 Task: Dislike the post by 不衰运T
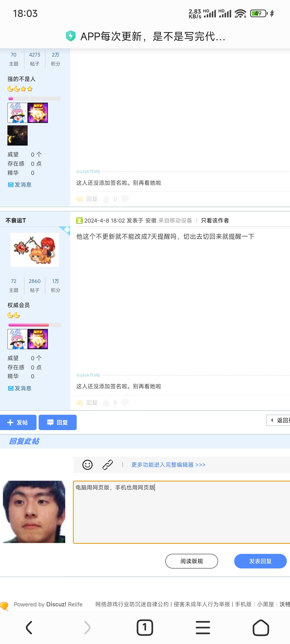pos(125,402)
